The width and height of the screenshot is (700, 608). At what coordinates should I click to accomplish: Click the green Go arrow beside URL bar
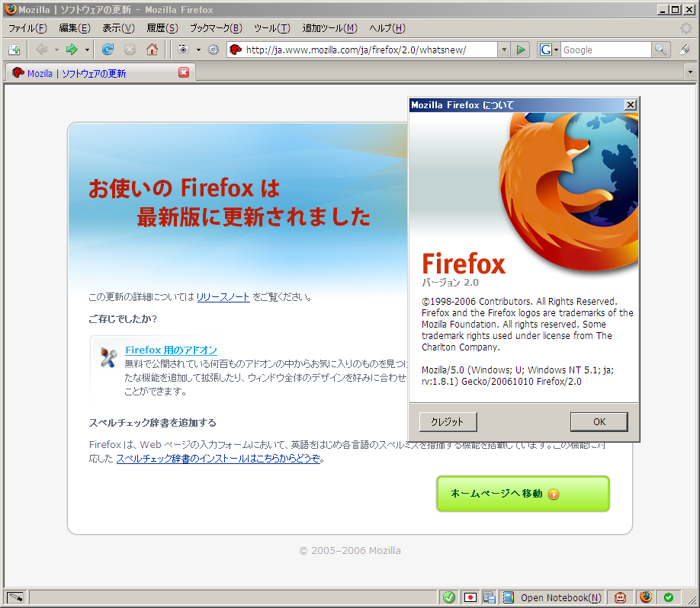pos(521,50)
